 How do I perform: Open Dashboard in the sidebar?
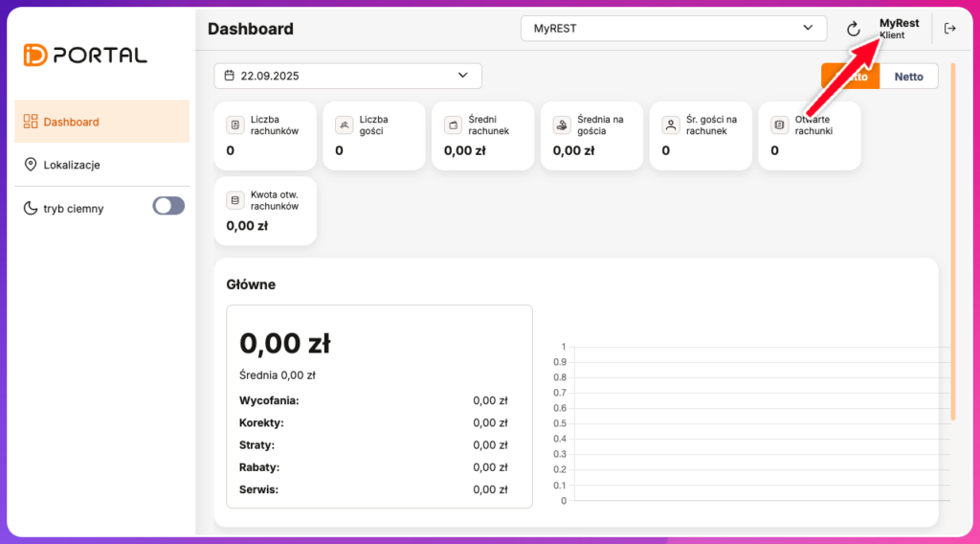(101, 122)
